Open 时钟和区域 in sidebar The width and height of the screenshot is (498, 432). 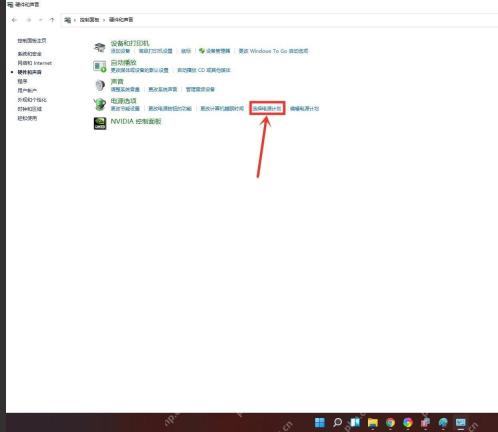point(30,109)
